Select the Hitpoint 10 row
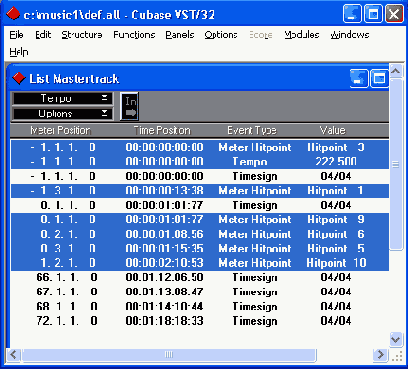Screen dimensions: 408x369 (x=200, y=263)
